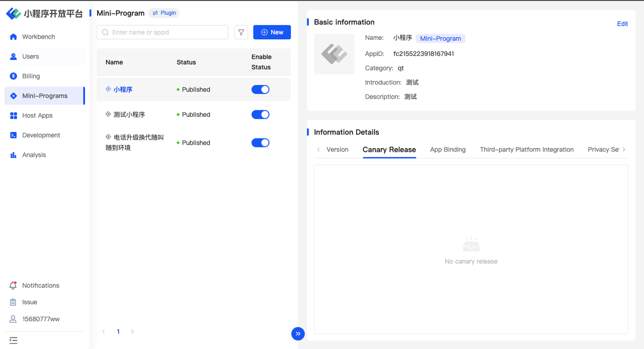Open Development in the sidebar

pyautogui.click(x=45, y=135)
